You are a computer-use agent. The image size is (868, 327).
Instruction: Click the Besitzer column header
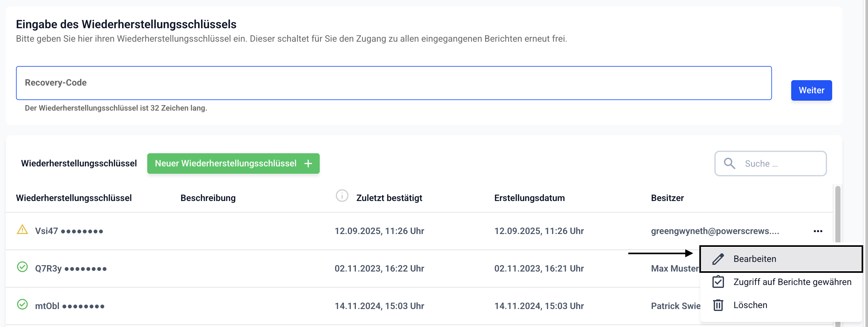tap(667, 198)
